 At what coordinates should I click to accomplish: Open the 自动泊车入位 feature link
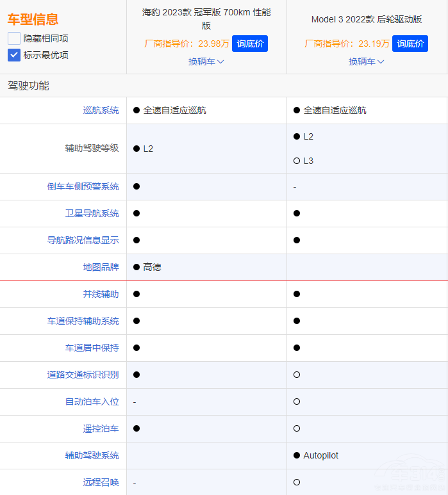(92, 402)
